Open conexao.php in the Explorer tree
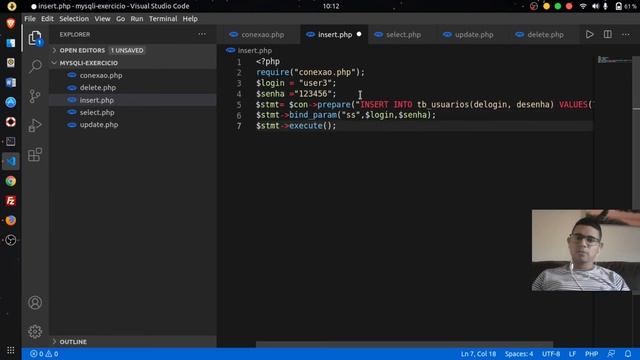The width and height of the screenshot is (640, 360). 101,76
